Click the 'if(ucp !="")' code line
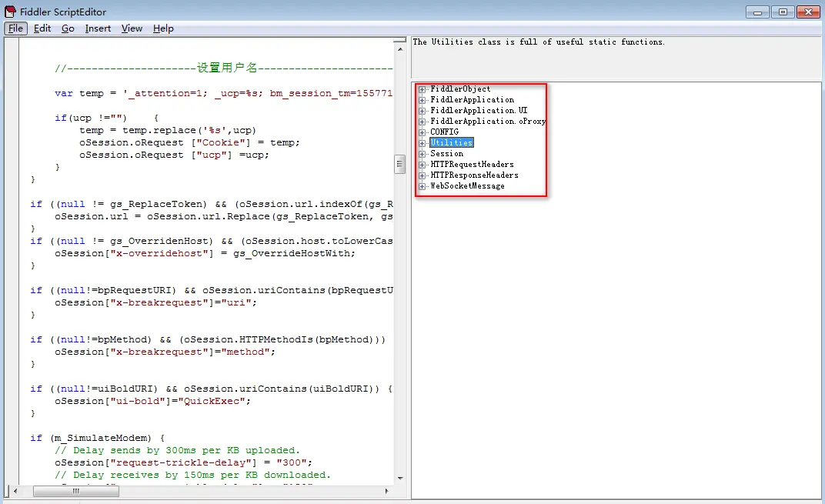The image size is (825, 504). (107, 118)
